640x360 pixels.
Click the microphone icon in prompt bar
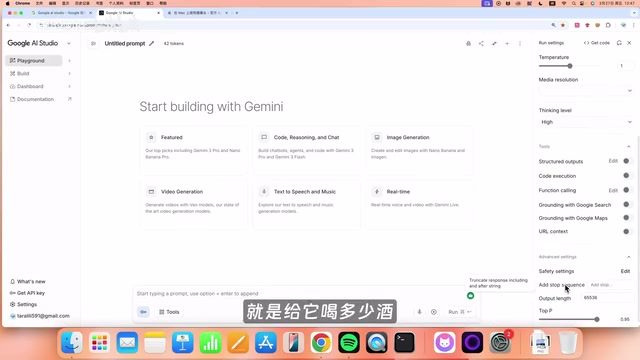419,312
